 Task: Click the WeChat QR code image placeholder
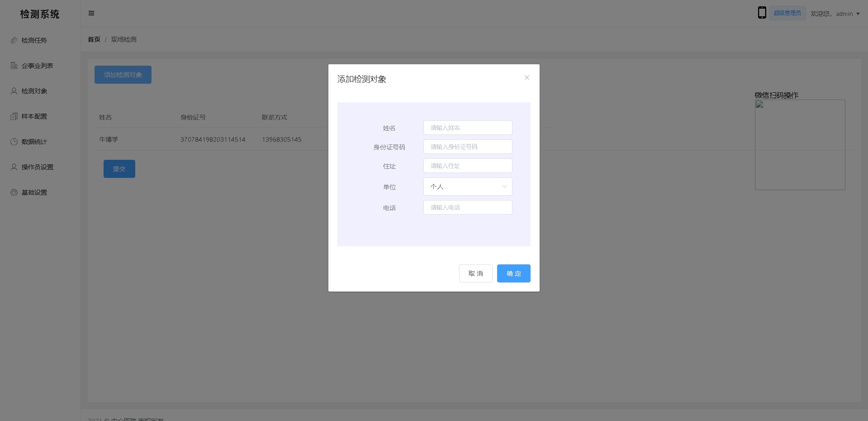coord(800,145)
